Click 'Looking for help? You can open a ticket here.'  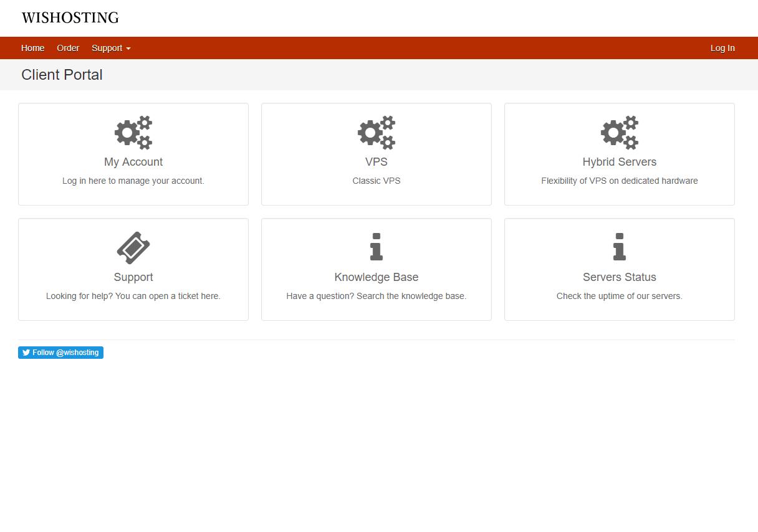(133, 296)
